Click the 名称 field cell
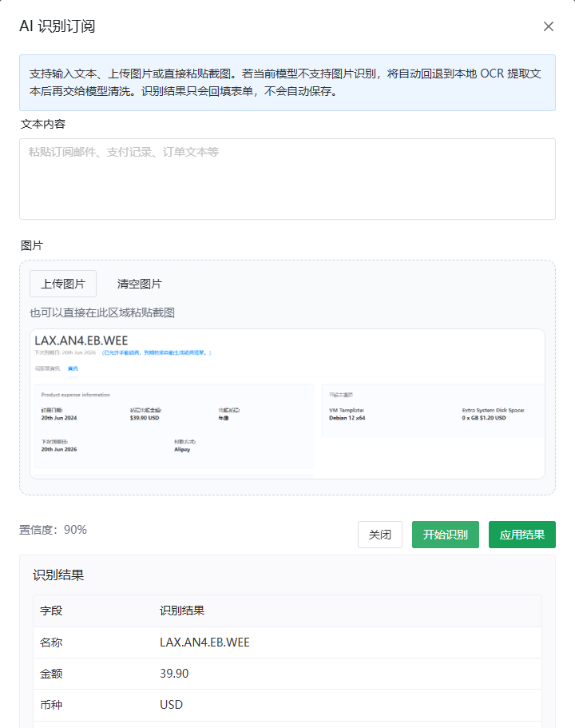The height and width of the screenshot is (728, 575). pyautogui.click(x=51, y=642)
